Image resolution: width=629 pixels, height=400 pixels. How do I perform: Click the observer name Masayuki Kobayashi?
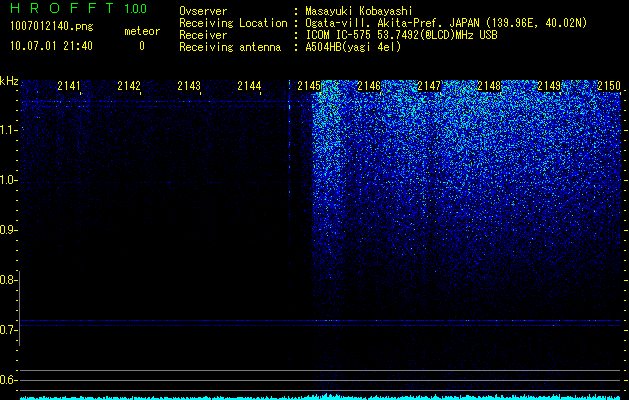(359, 11)
